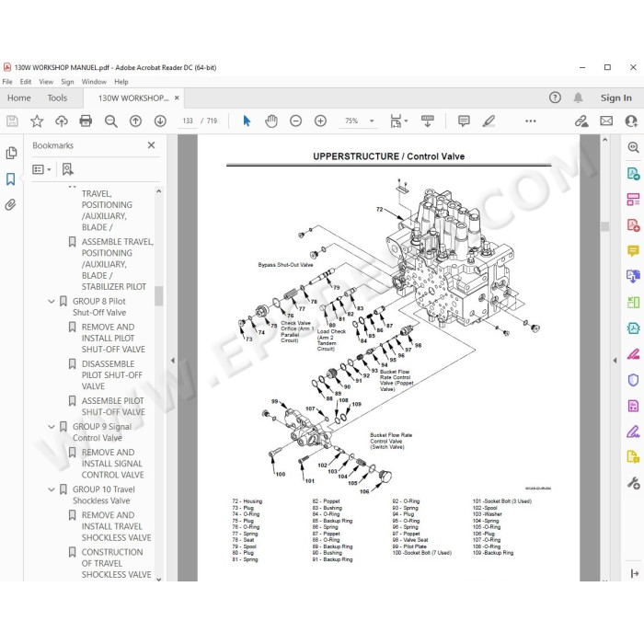This screenshot has height=644, width=644.
Task: Open page thumbnails panel icon
Action: click(11, 153)
